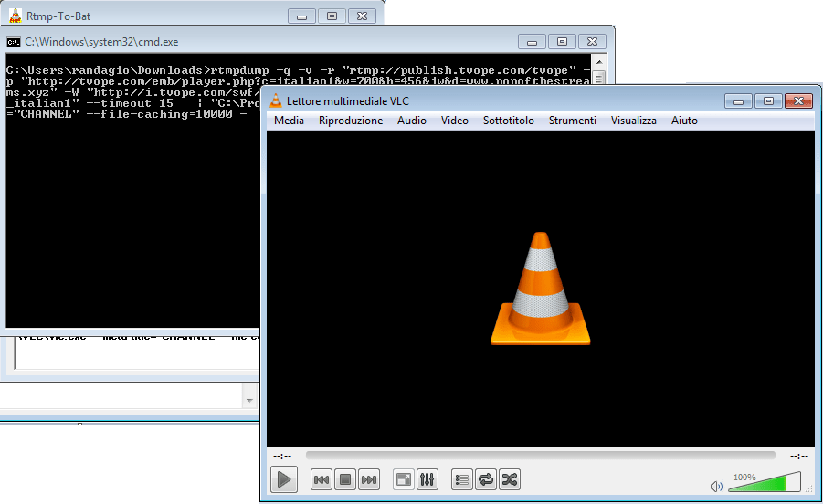Image resolution: width=823 pixels, height=504 pixels.
Task: Open the Riproduzione menu
Action: coord(351,121)
